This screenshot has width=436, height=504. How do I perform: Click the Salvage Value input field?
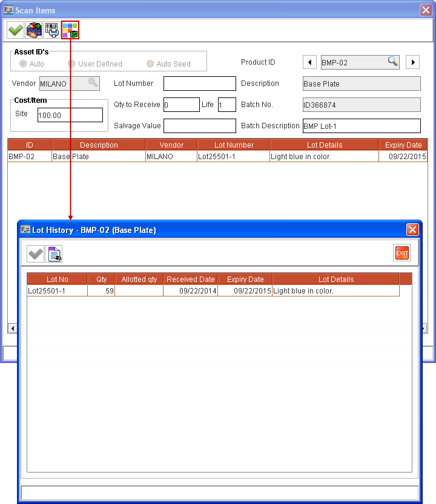coord(199,126)
